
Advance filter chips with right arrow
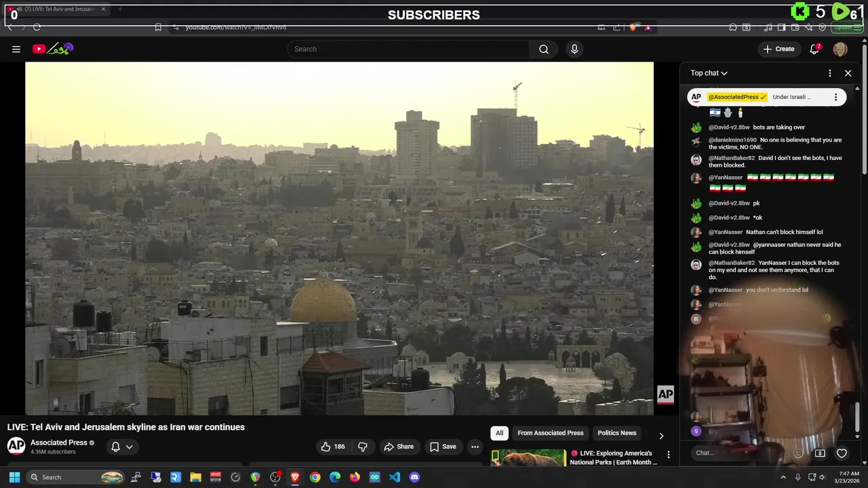[661, 436]
